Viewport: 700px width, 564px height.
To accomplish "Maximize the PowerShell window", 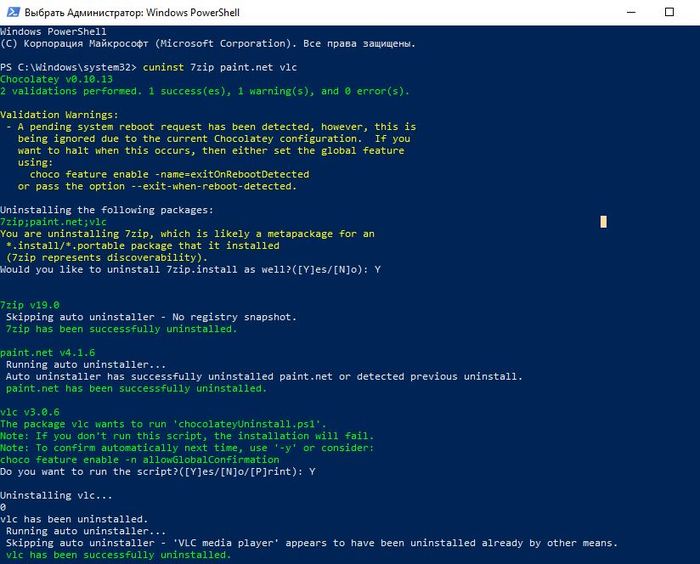I will pos(669,12).
